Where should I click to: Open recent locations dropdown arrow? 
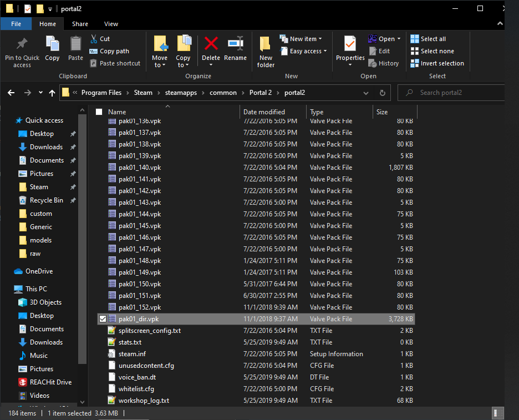[40, 93]
